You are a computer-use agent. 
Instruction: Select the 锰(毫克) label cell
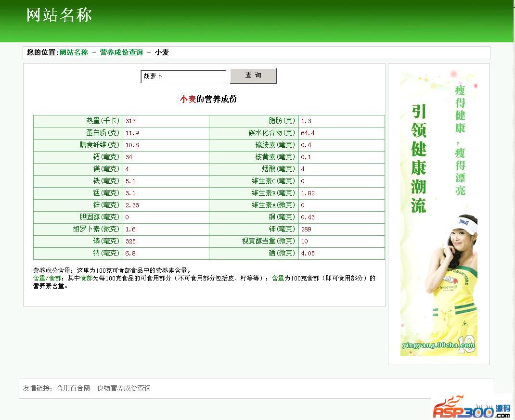[x=78, y=193]
